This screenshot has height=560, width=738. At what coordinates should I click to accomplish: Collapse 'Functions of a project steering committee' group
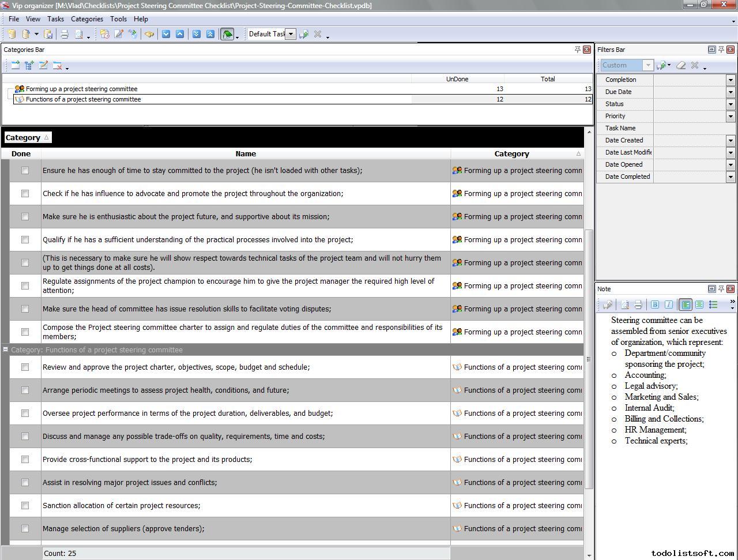click(x=5, y=349)
